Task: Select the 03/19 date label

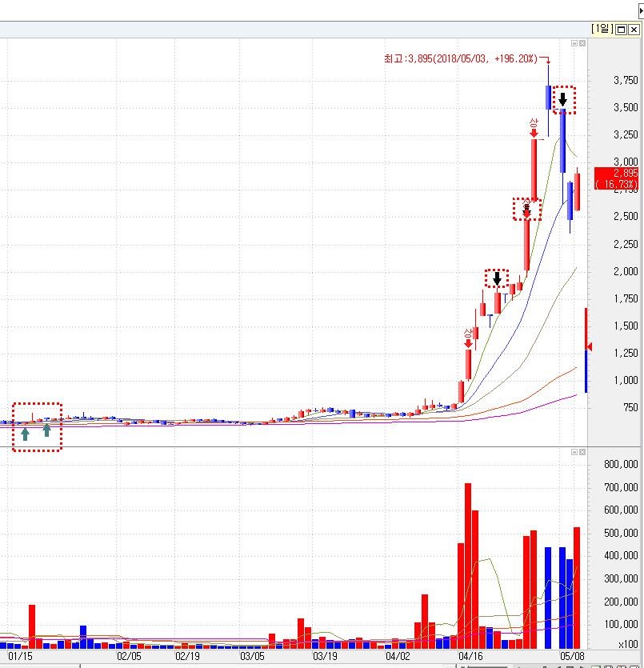Action: pos(325,656)
